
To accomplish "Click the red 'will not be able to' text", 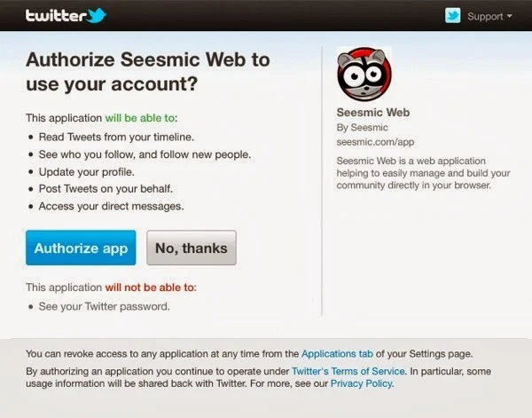I will click(150, 288).
